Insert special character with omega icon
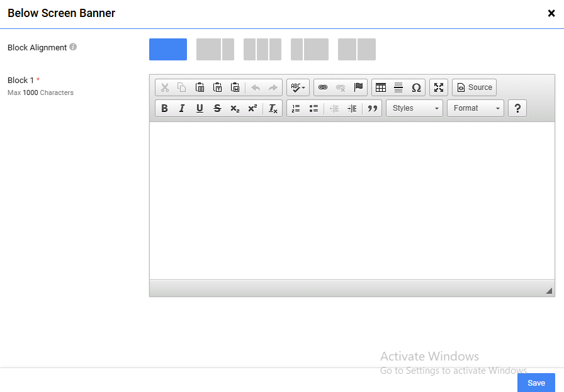The image size is (564, 392). tap(416, 87)
